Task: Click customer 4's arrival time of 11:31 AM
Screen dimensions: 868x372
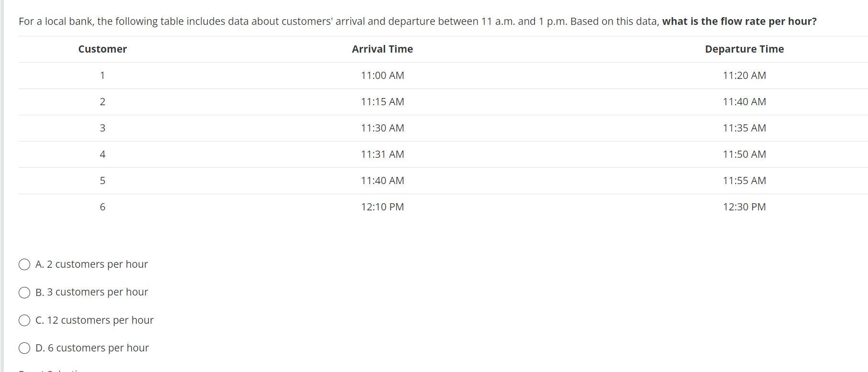Action: 382,154
